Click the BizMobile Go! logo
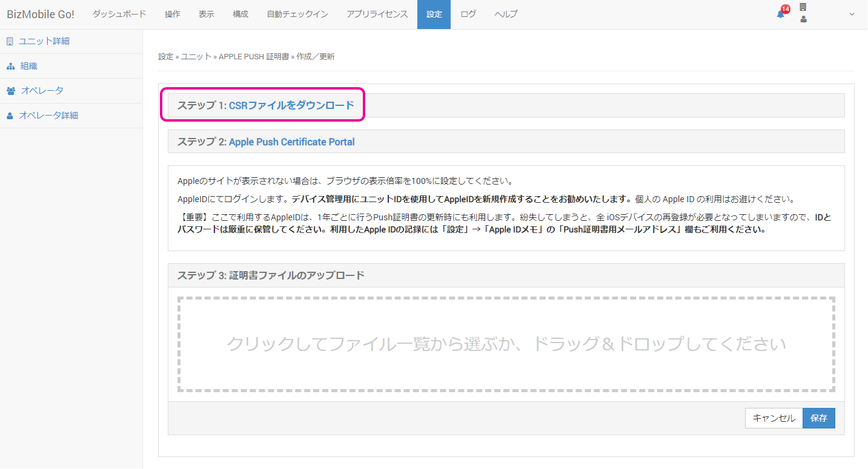Viewport: 868px width, 469px height. click(x=41, y=15)
